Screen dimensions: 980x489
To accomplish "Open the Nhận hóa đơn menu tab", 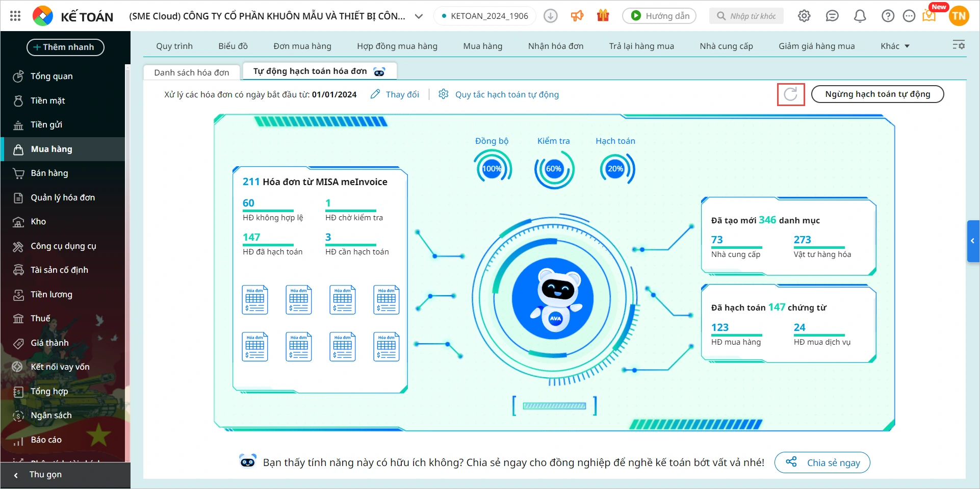I will click(556, 46).
